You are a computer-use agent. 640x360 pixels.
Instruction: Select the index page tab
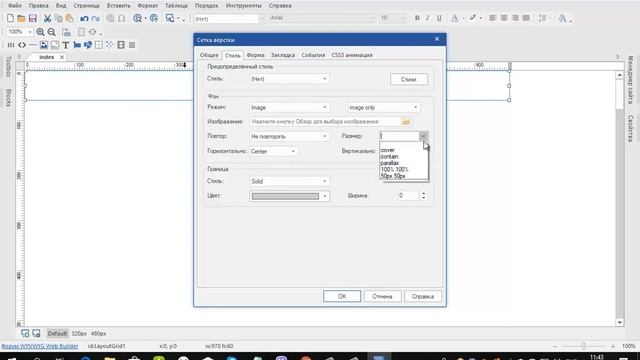(47, 57)
